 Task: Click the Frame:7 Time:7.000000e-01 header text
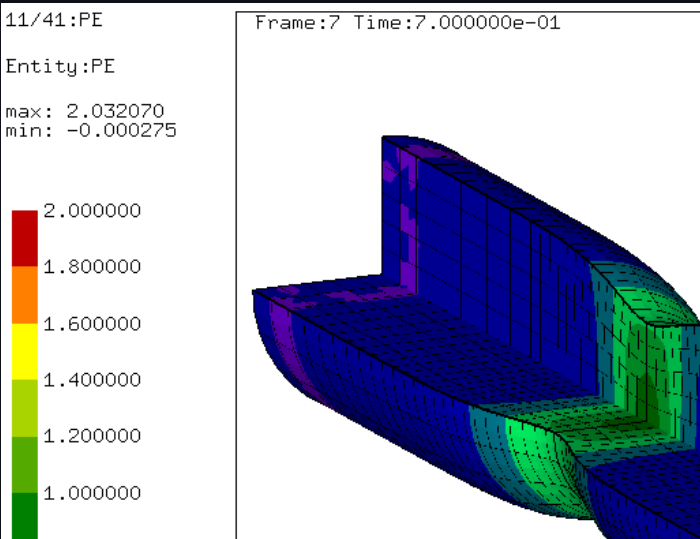(408, 22)
